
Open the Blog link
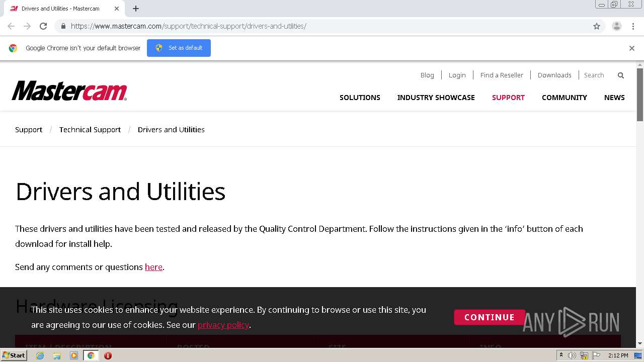427,75
